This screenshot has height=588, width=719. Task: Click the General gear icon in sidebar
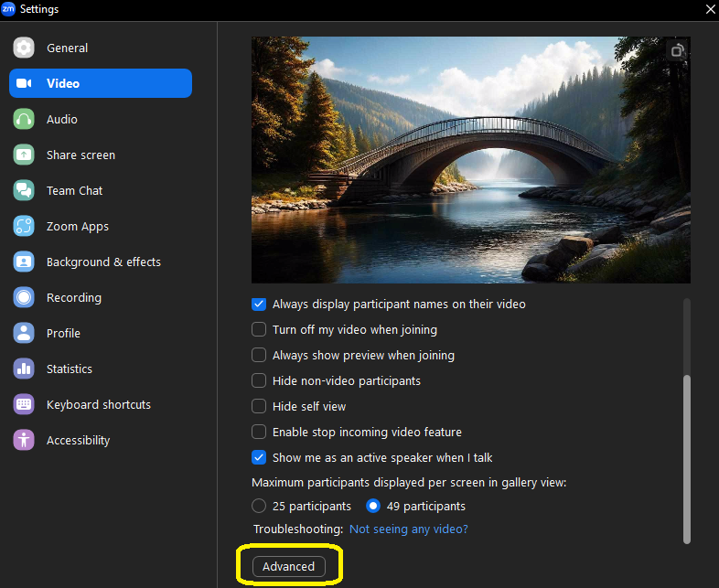point(24,48)
